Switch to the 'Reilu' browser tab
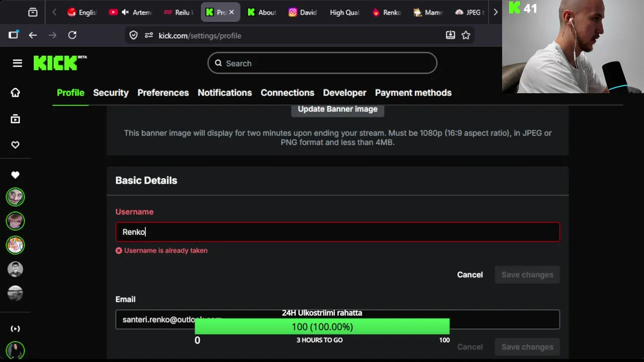 pos(178,13)
